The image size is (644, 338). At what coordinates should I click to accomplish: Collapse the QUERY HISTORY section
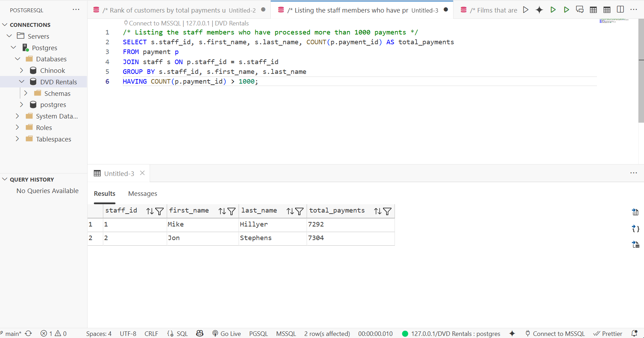(x=5, y=179)
